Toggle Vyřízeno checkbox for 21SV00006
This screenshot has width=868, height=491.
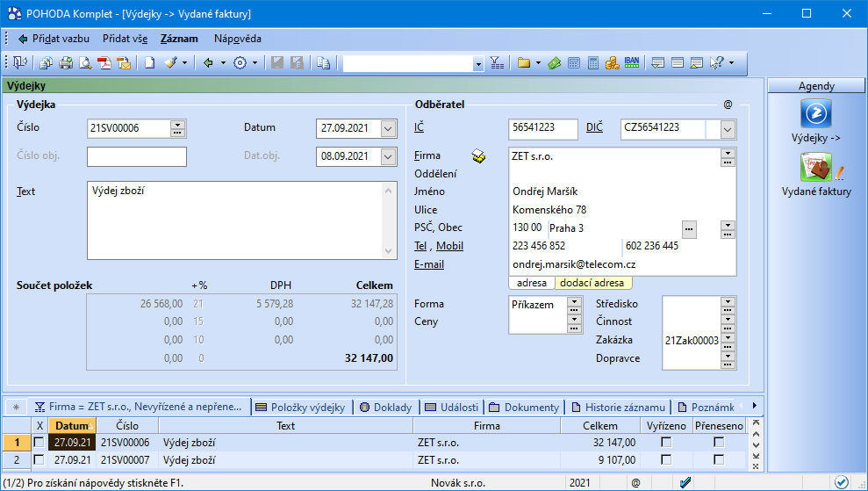pyautogui.click(x=666, y=442)
